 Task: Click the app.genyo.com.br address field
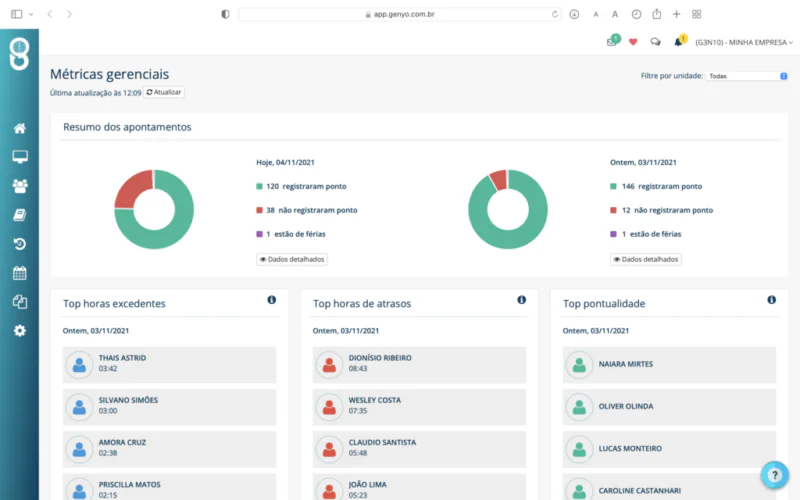pyautogui.click(x=399, y=14)
